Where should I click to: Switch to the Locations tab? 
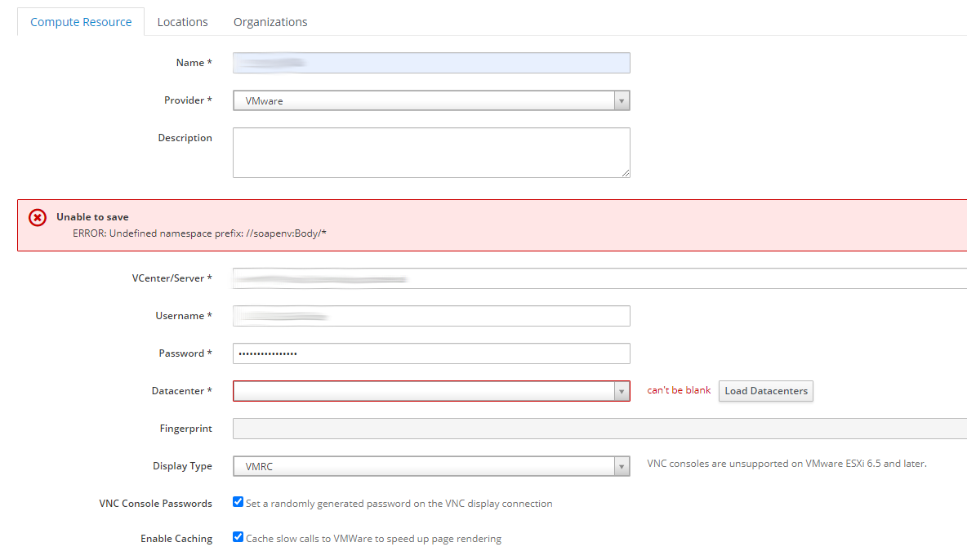pyautogui.click(x=182, y=22)
